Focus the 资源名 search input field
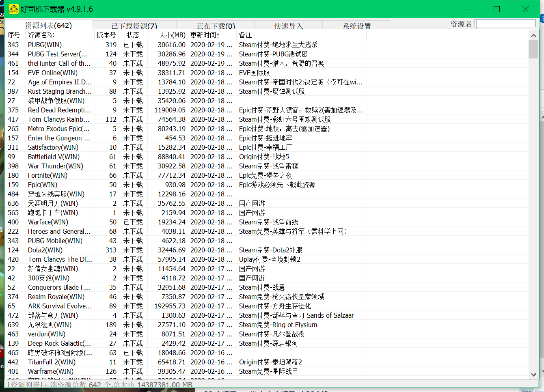Image resolution: width=544 pixels, height=392 pixels. click(506, 24)
